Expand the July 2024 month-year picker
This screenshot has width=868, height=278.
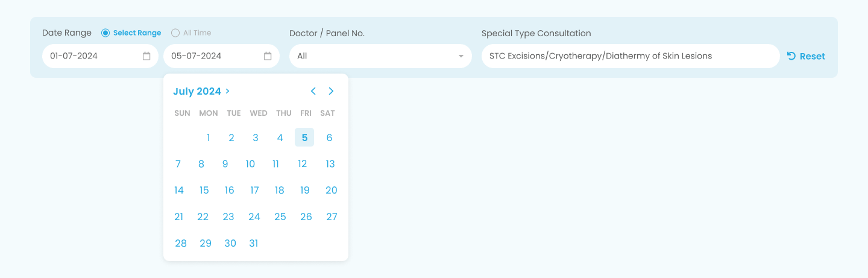click(201, 91)
